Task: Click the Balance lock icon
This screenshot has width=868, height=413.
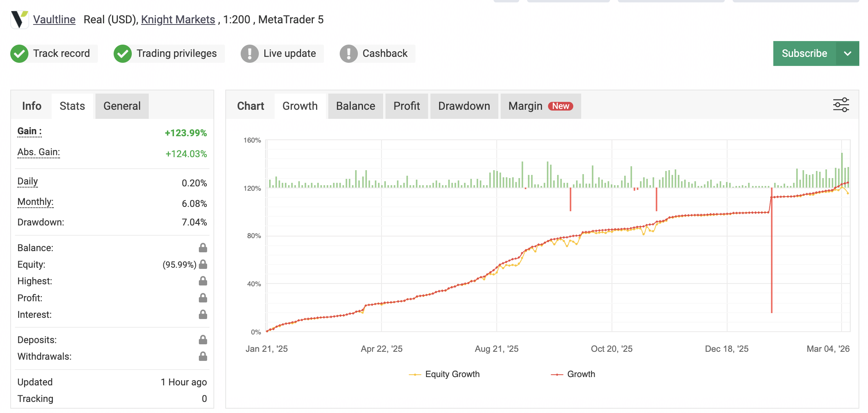Action: (203, 248)
